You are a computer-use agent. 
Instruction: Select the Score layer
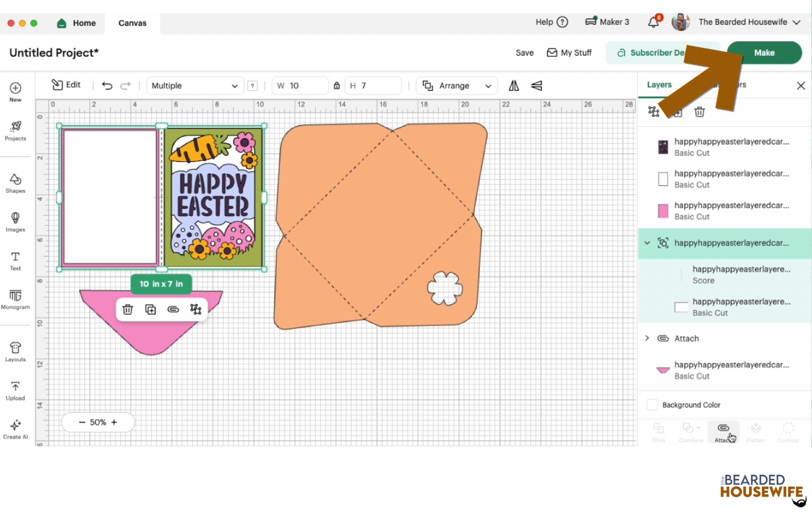click(x=725, y=274)
